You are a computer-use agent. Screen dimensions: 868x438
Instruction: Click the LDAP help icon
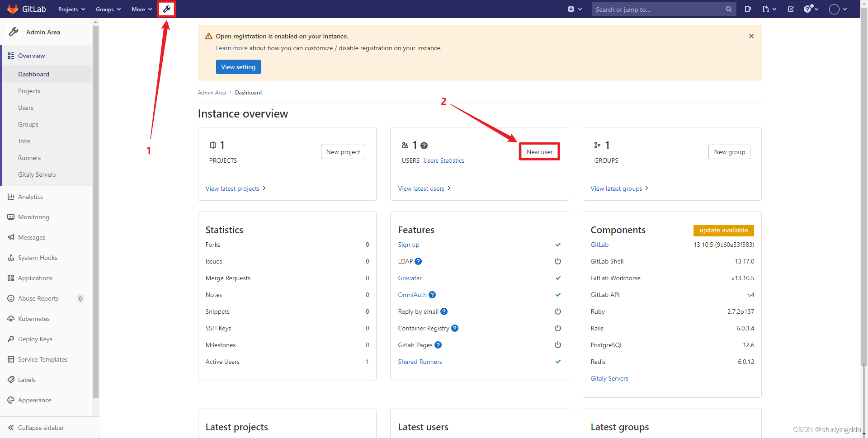418,261
